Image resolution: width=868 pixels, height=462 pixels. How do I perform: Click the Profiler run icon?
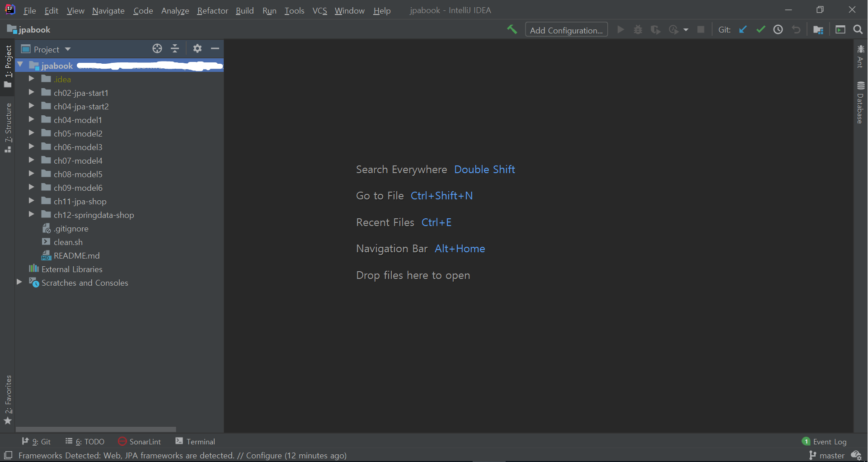(x=674, y=30)
